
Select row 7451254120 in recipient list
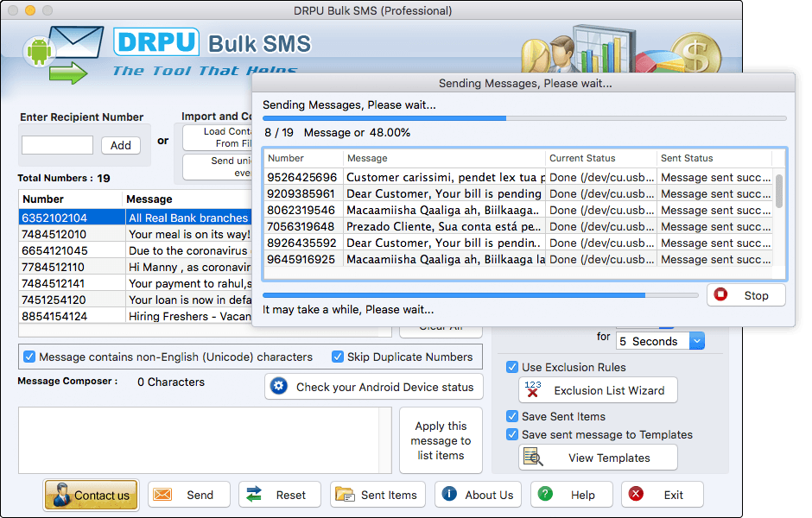pos(135,300)
